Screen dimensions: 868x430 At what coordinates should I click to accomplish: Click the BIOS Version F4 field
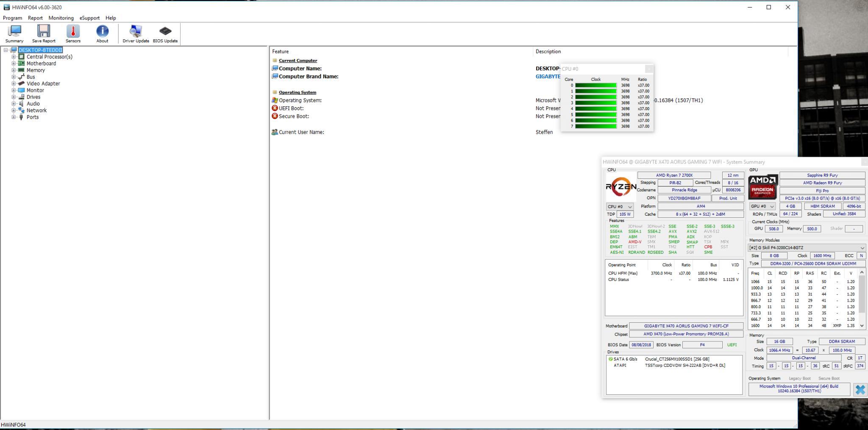[x=702, y=345]
